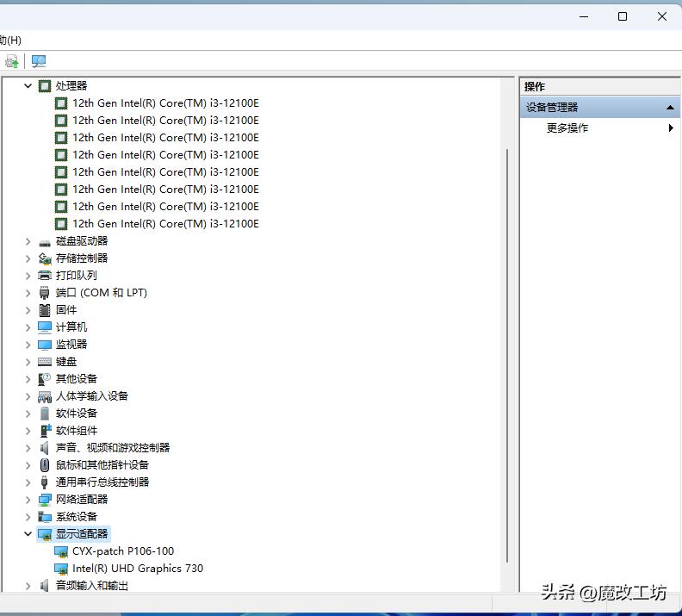Maximize the Device Manager window
Image resolution: width=682 pixels, height=616 pixels.
(623, 16)
